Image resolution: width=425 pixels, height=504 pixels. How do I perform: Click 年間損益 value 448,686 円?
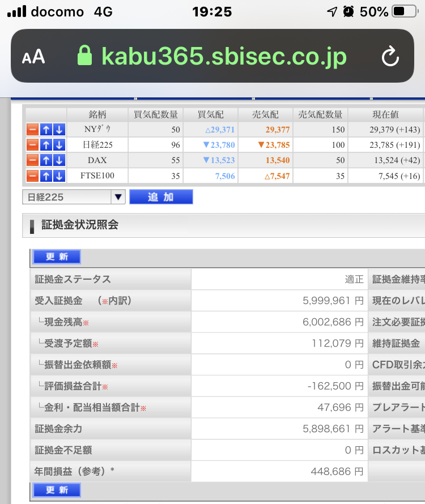tap(337, 472)
